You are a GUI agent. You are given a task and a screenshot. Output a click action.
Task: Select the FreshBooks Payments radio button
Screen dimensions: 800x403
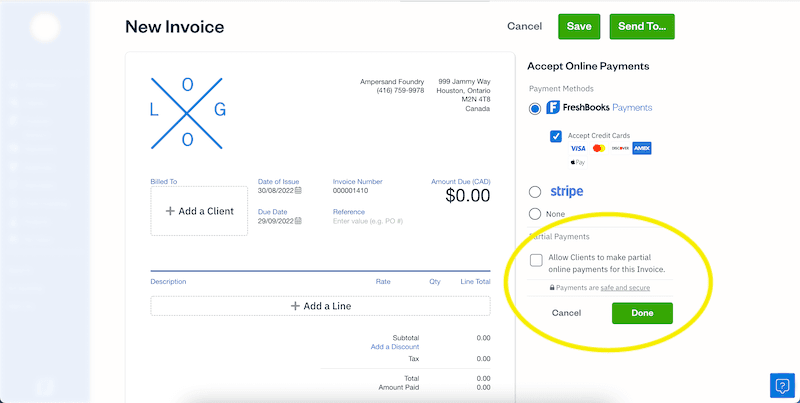pos(536,108)
